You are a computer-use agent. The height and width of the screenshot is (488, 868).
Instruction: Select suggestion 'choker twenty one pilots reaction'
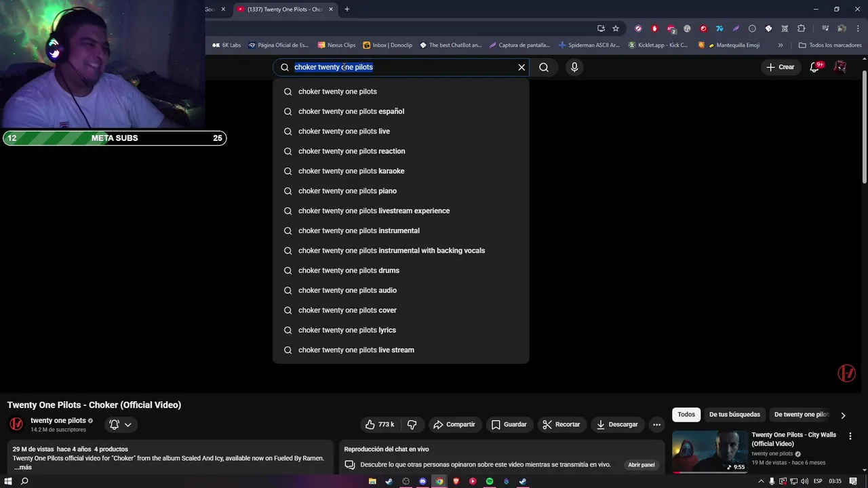click(x=401, y=151)
